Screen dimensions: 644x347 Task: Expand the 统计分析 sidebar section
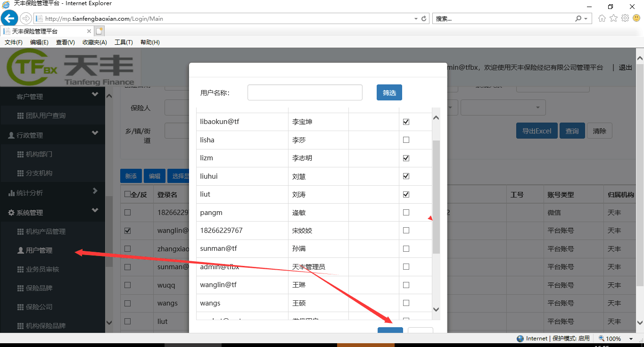click(x=95, y=191)
